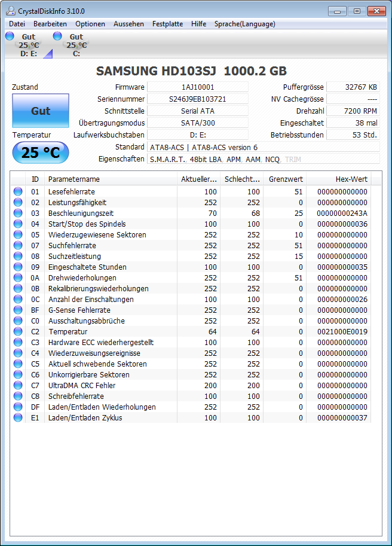Click the CrystalDiskInfo title bar app icon
The width and height of the screenshot is (392, 546).
click(11, 11)
